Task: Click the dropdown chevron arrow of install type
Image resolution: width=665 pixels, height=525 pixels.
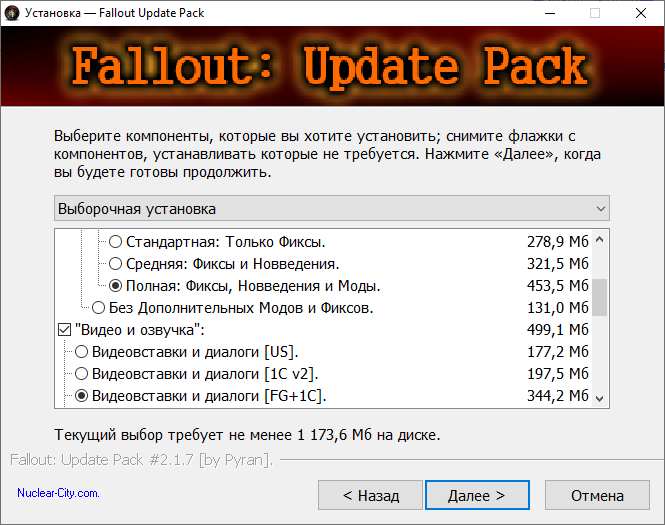Action: [601, 209]
